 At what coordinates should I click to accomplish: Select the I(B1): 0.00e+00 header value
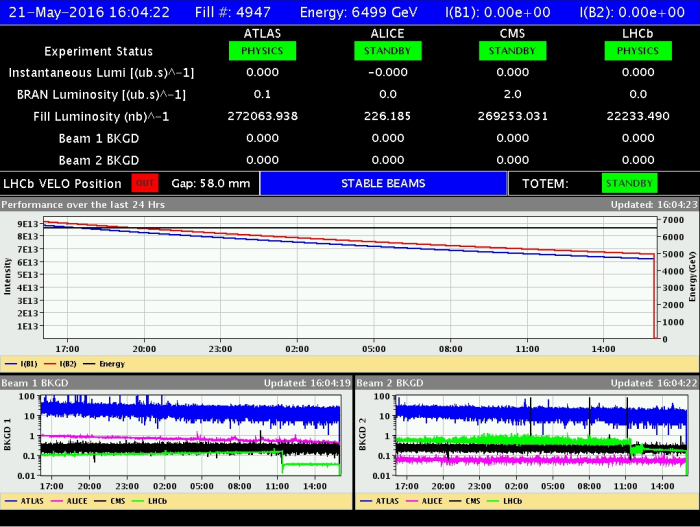pos(498,12)
